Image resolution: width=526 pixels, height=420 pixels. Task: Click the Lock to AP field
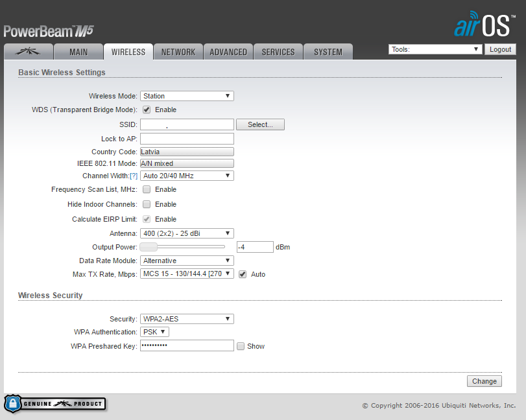pyautogui.click(x=187, y=139)
